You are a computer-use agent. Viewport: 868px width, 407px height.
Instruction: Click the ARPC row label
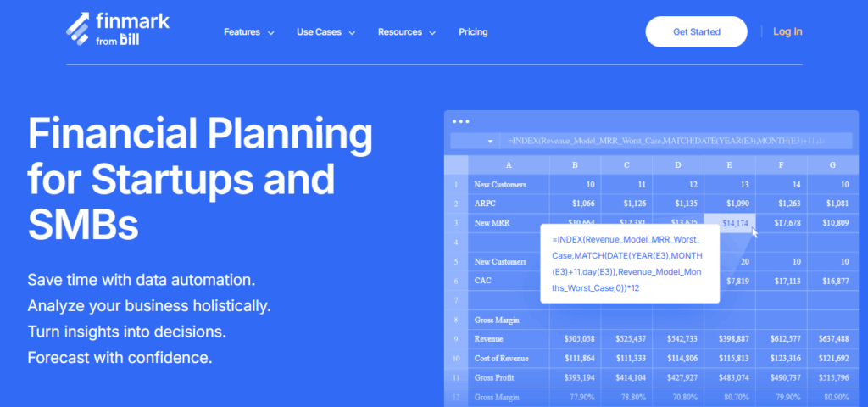coord(487,203)
